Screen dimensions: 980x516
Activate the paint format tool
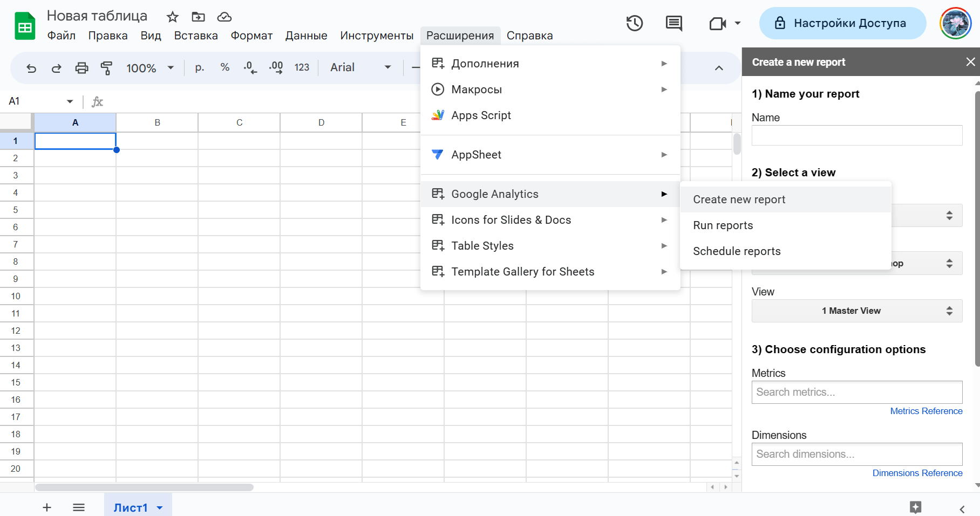[106, 68]
